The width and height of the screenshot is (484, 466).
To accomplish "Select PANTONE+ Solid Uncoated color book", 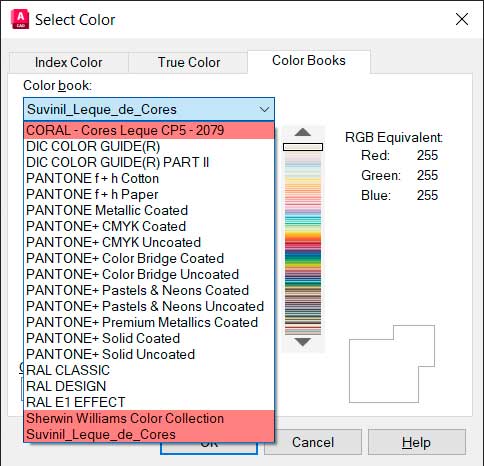I will tap(149, 354).
